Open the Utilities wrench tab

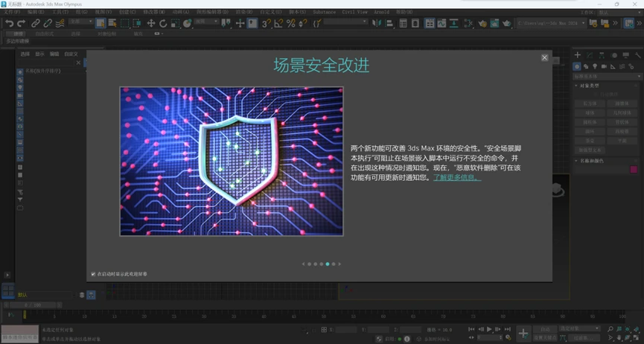coord(635,55)
